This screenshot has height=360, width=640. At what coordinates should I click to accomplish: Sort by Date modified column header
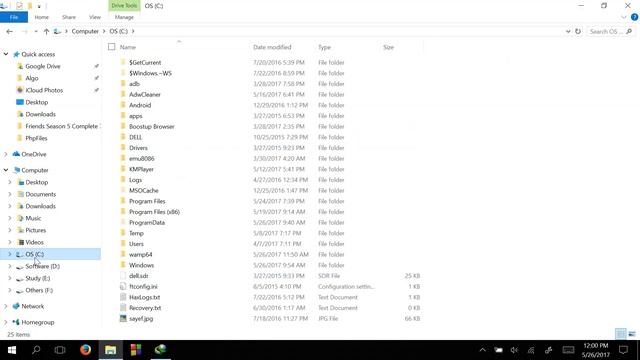pyautogui.click(x=272, y=47)
